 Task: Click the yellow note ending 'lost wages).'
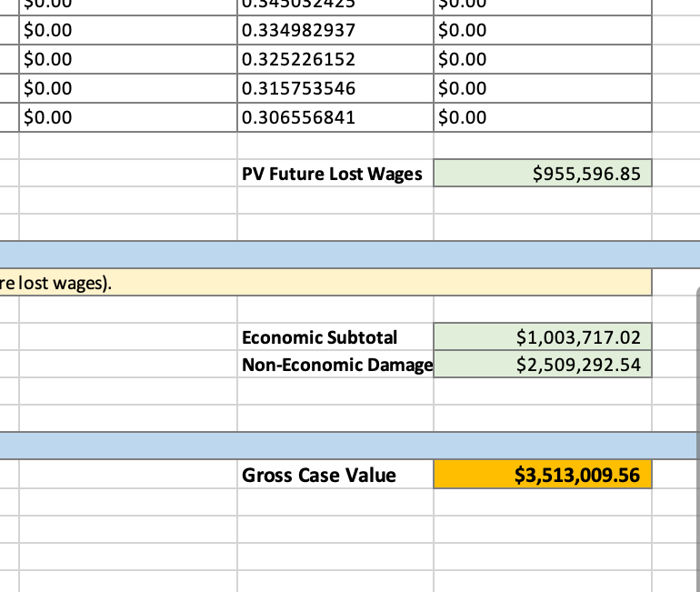325,283
